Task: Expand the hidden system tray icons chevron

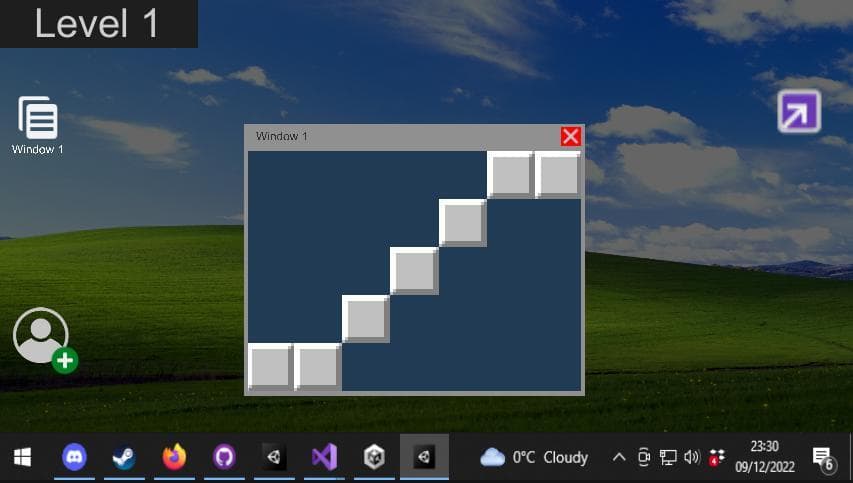Action: pyautogui.click(x=619, y=457)
